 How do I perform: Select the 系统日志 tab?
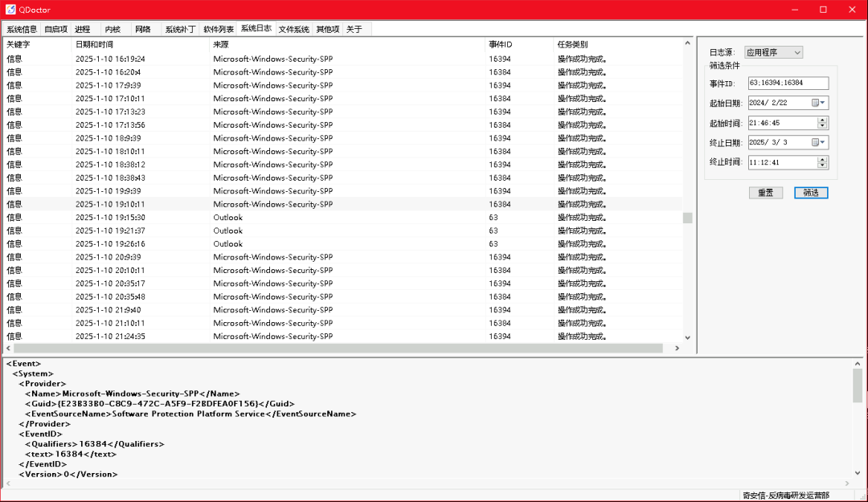(256, 28)
